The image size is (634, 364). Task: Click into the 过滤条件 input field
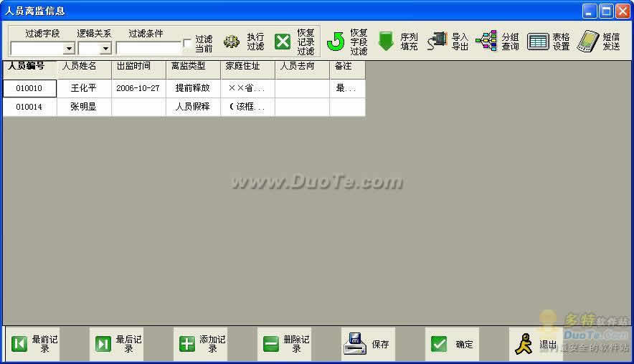(x=148, y=49)
